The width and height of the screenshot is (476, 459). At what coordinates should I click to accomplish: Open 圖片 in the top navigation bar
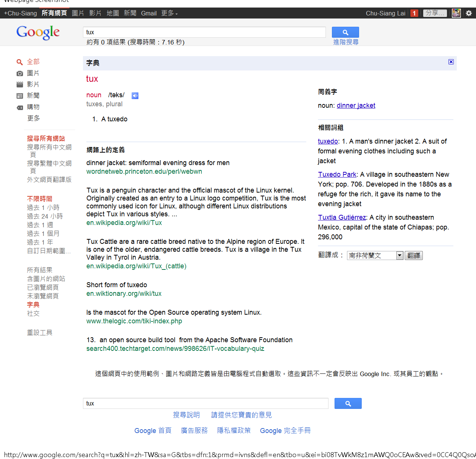click(x=78, y=13)
